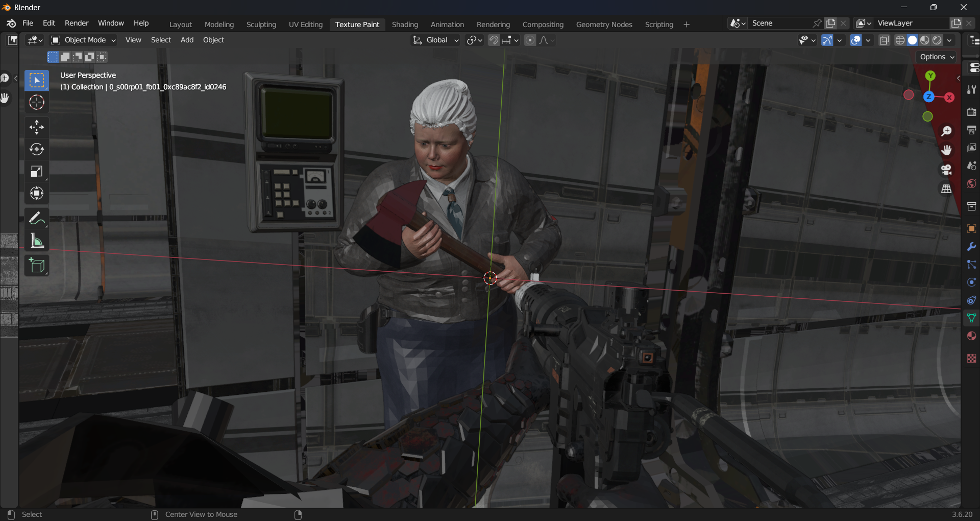
Task: Open the pivot point dropdown
Action: click(474, 40)
